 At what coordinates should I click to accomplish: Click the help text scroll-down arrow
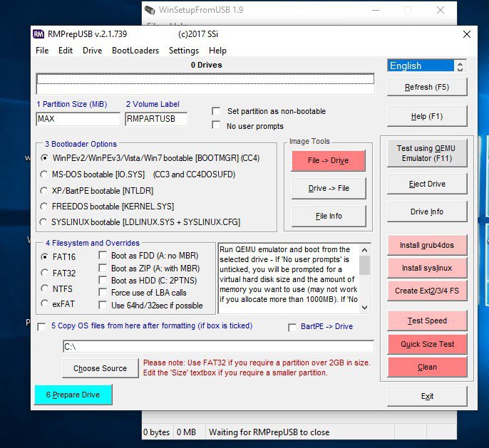(364, 308)
